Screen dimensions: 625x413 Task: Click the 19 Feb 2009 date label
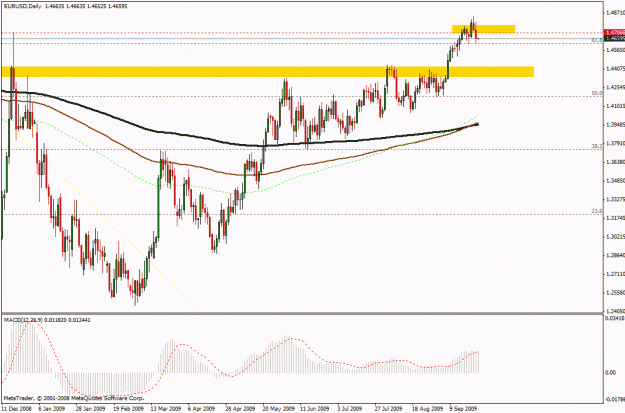point(128,409)
